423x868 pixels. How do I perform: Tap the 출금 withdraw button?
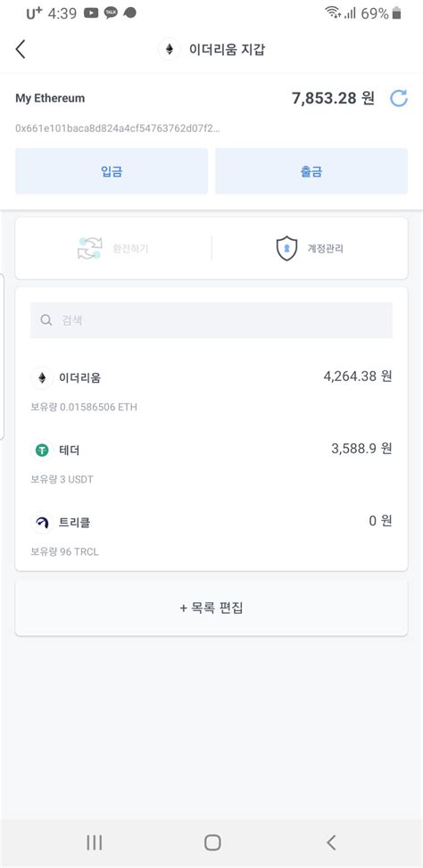311,171
